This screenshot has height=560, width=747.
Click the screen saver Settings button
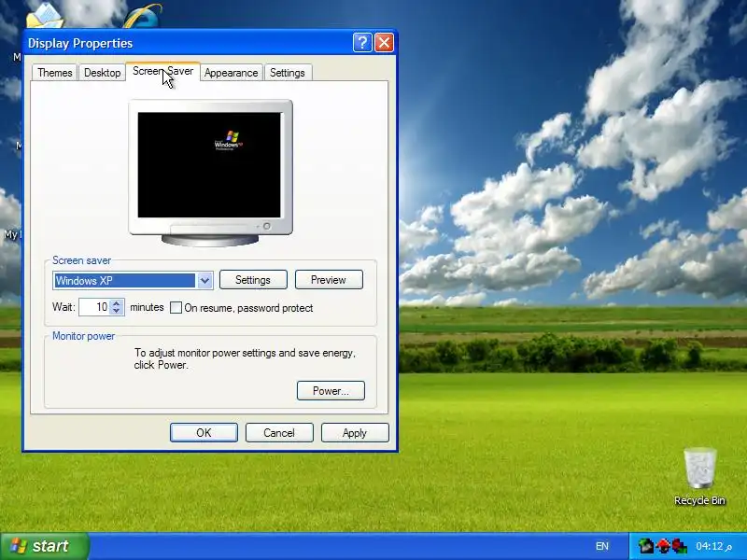click(253, 280)
